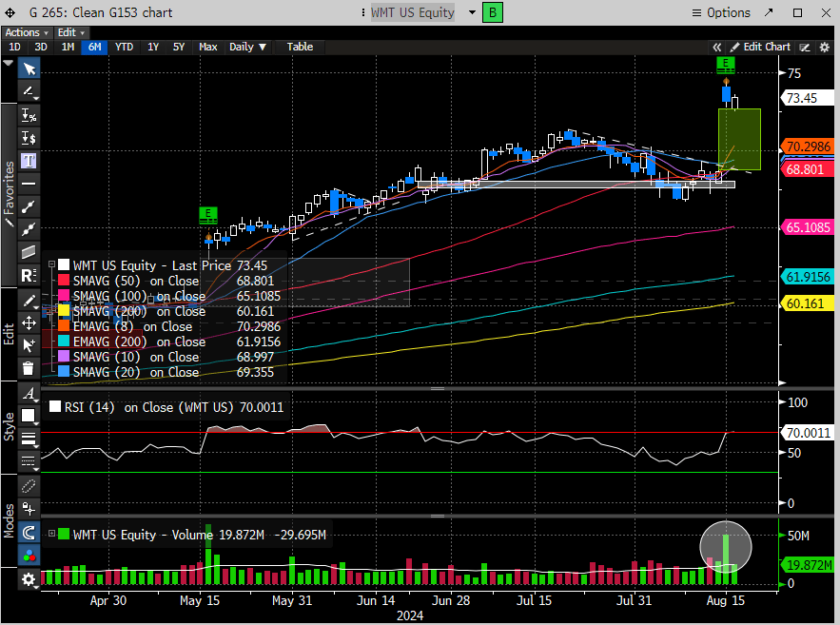Click the earnings E marker near Aug 15
Image resolution: width=840 pixels, height=625 pixels.
coord(726,65)
